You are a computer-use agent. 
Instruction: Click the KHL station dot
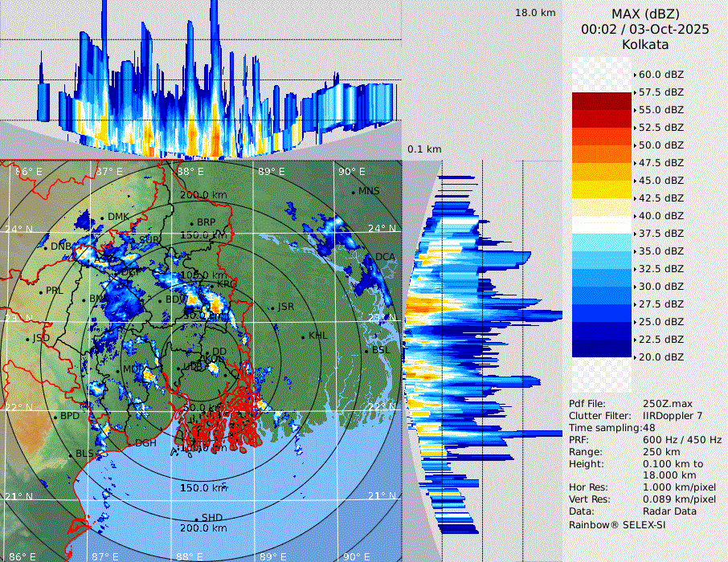[x=303, y=336]
